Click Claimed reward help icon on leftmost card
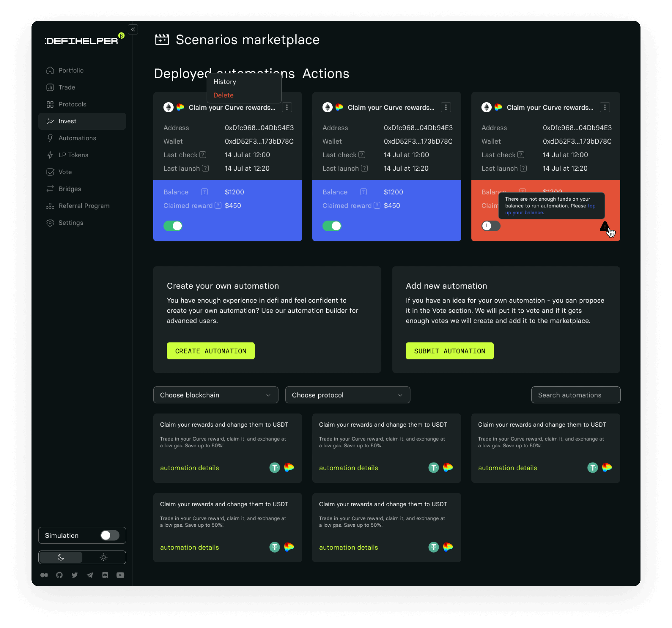This screenshot has width=672, height=628. [x=218, y=206]
